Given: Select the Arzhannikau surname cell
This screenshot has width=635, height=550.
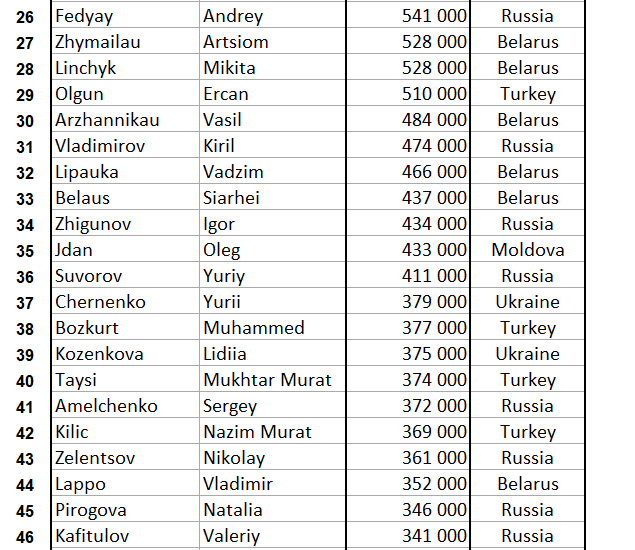Looking at the screenshot, I should point(107,120).
